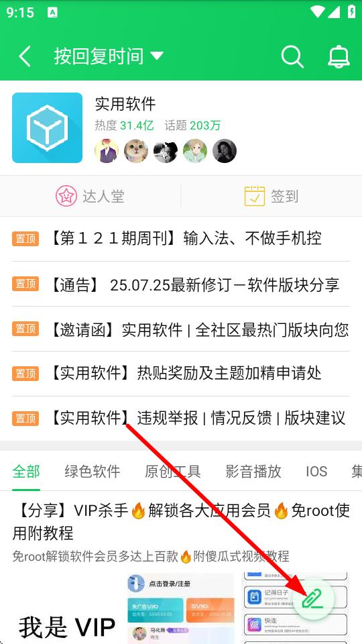This screenshot has height=644, width=362.
Task: Tap the green pencil compose button
Action: click(313, 599)
